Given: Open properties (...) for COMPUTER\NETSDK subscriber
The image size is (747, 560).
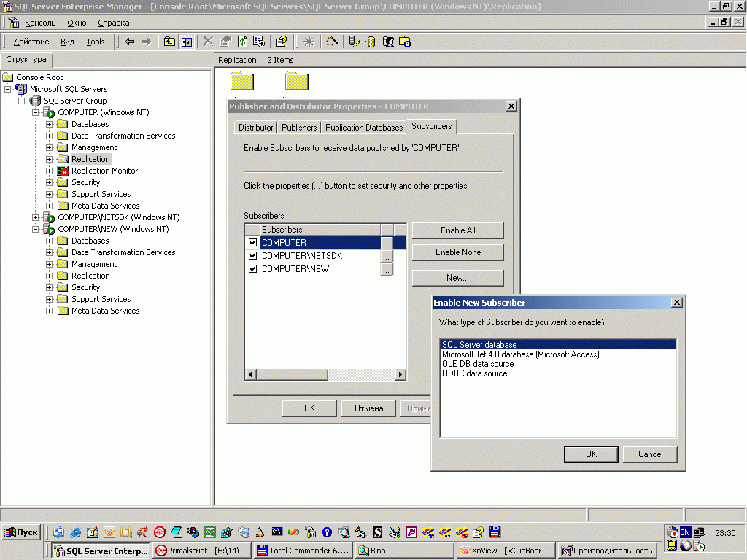Looking at the screenshot, I should click(x=387, y=256).
